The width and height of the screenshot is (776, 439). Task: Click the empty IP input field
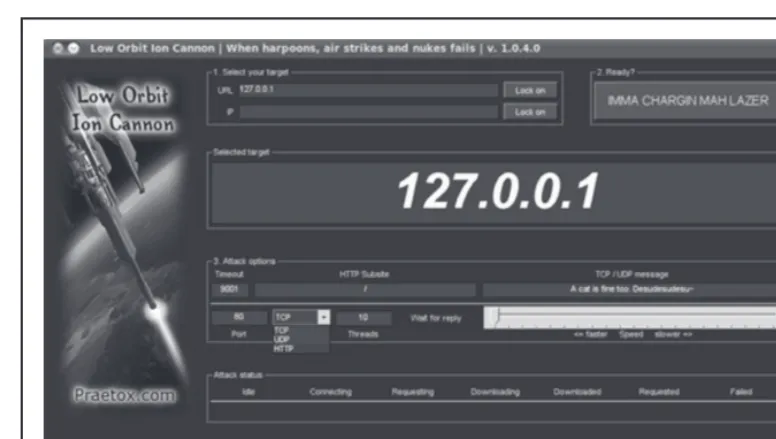368,112
